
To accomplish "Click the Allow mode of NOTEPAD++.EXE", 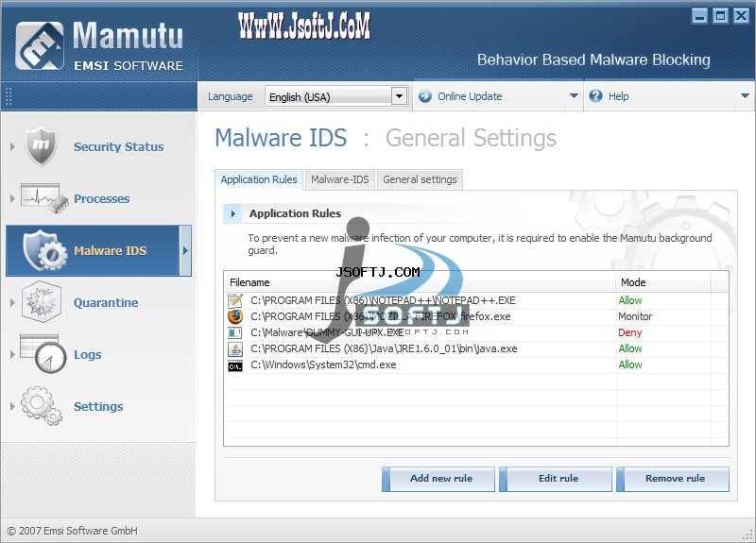I will coord(630,300).
